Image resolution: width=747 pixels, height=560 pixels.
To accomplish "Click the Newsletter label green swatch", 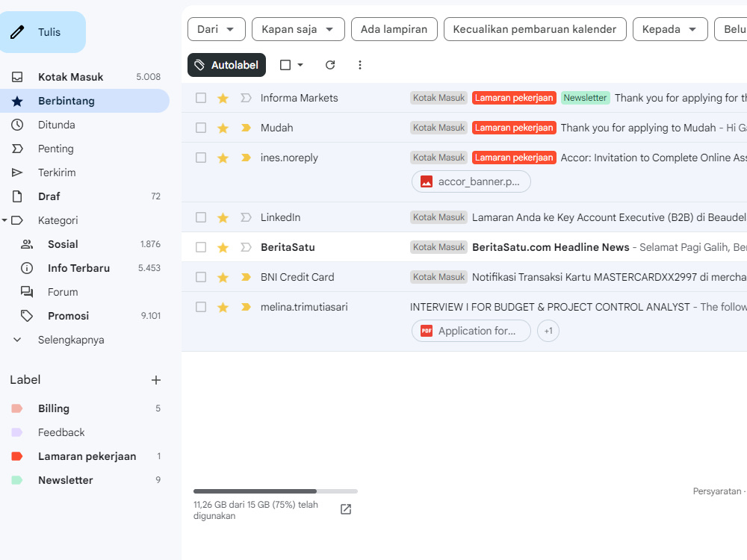I will (x=16, y=480).
